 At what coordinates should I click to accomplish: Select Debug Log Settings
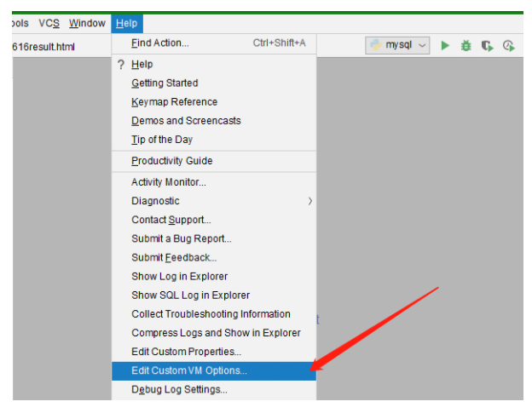click(179, 390)
